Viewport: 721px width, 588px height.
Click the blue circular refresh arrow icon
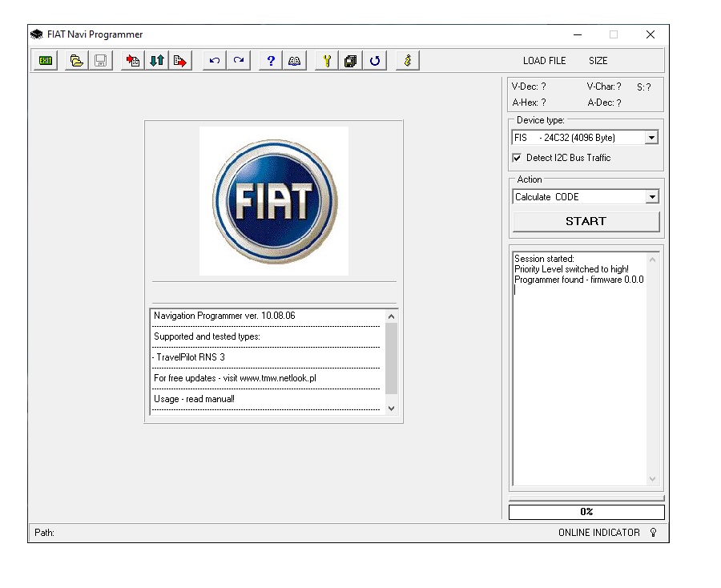click(x=375, y=61)
